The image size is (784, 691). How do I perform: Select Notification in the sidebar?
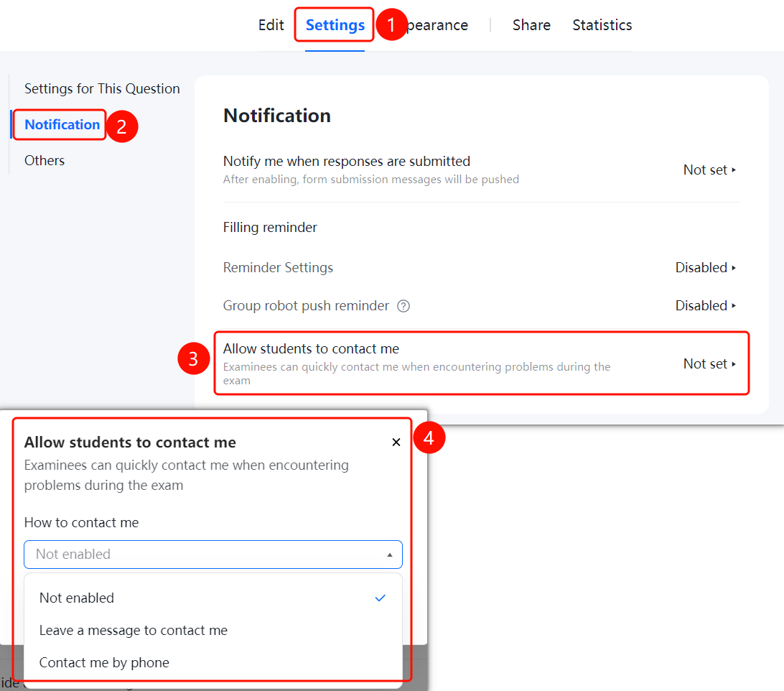click(x=62, y=124)
